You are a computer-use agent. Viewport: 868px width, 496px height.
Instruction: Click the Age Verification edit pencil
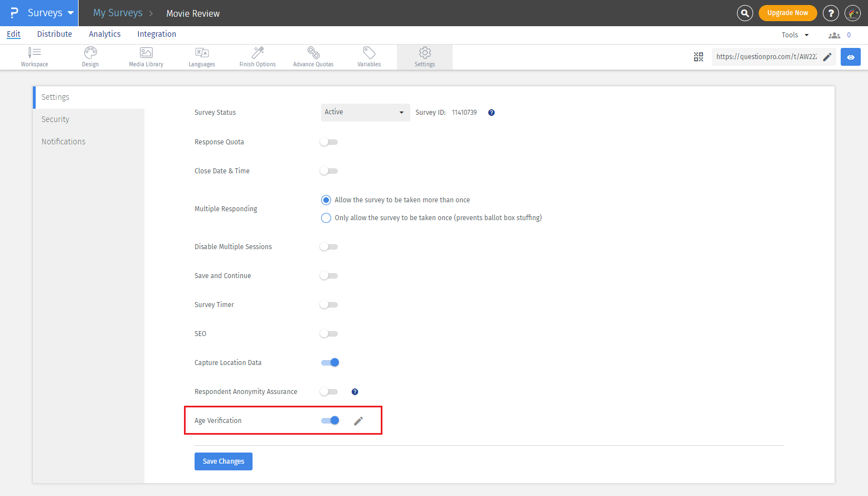point(358,421)
